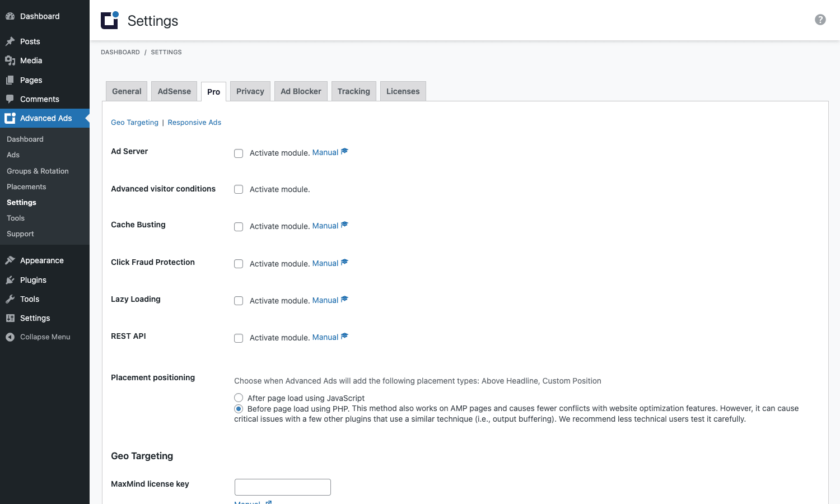The width and height of the screenshot is (840, 504).
Task: Enable the Ad Server module checkbox
Action: click(239, 153)
